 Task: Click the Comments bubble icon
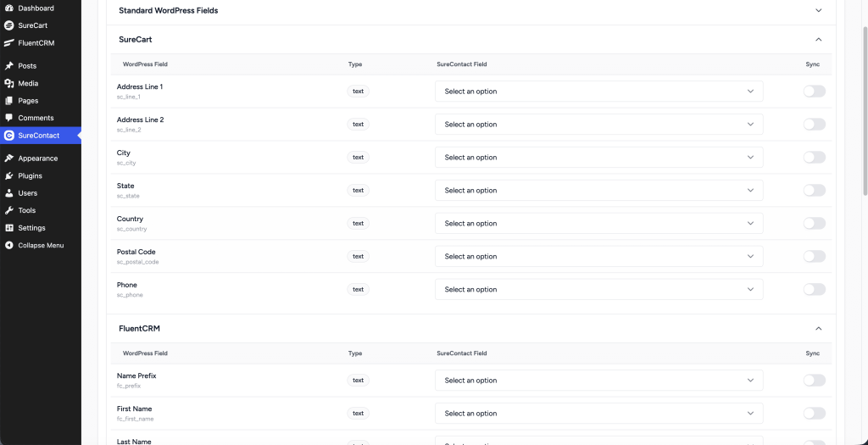8,118
